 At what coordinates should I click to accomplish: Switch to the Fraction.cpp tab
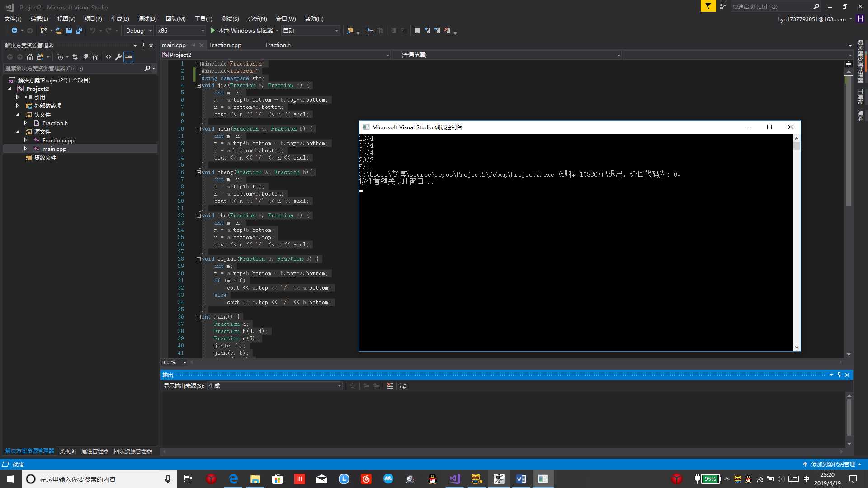click(x=225, y=45)
